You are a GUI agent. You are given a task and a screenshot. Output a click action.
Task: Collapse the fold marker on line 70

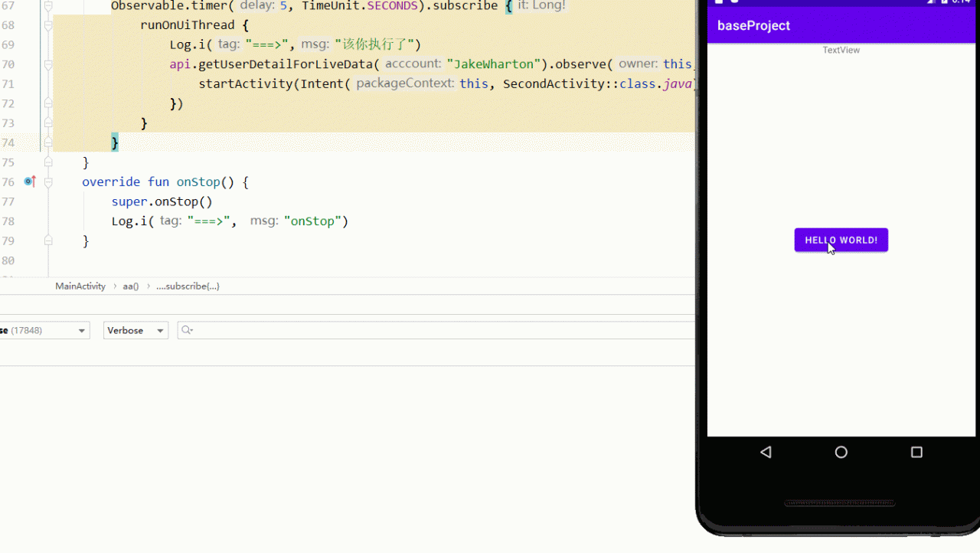pos(48,64)
